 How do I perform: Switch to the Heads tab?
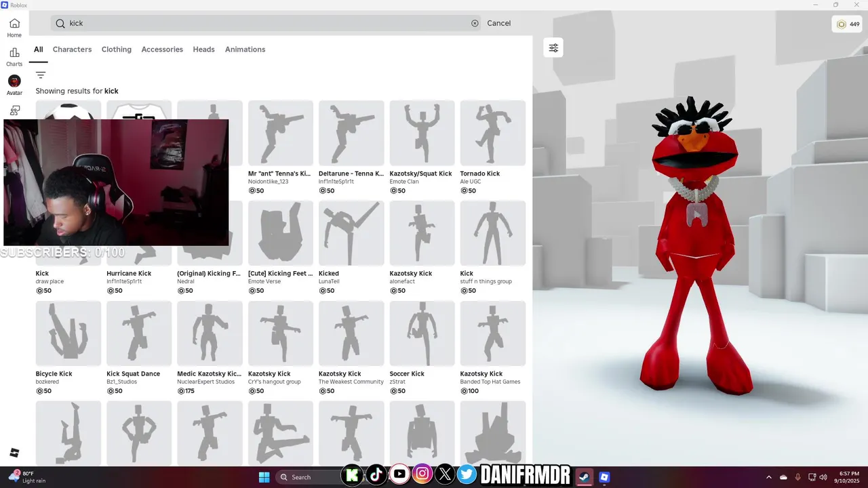(203, 49)
